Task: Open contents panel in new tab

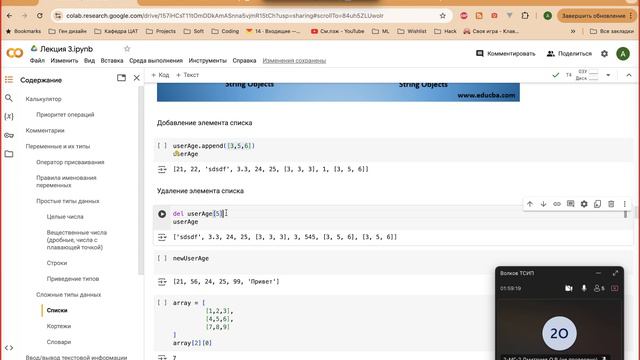Action: click(121, 78)
